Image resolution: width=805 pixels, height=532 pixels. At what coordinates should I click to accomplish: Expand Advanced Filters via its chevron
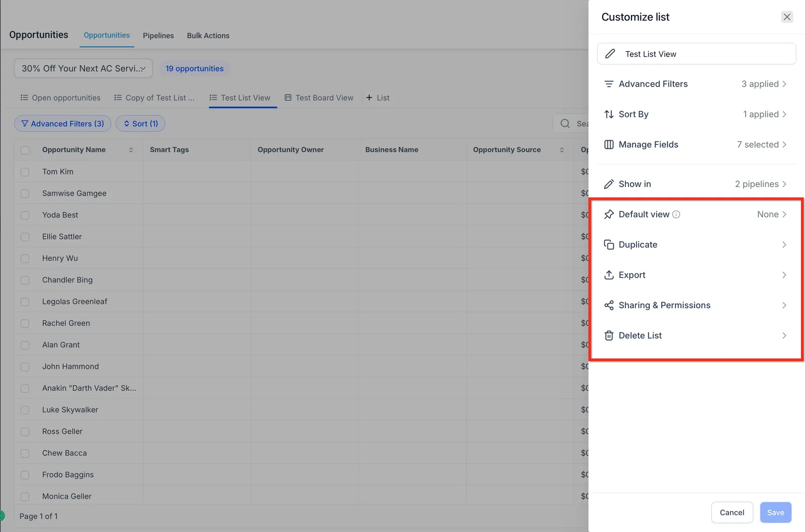tap(784, 84)
